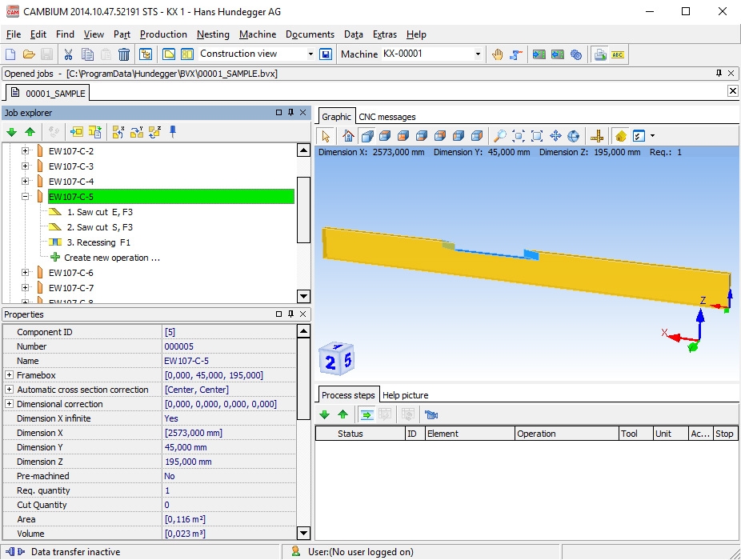
Task: Open the Construction view dropdown
Action: coord(310,54)
